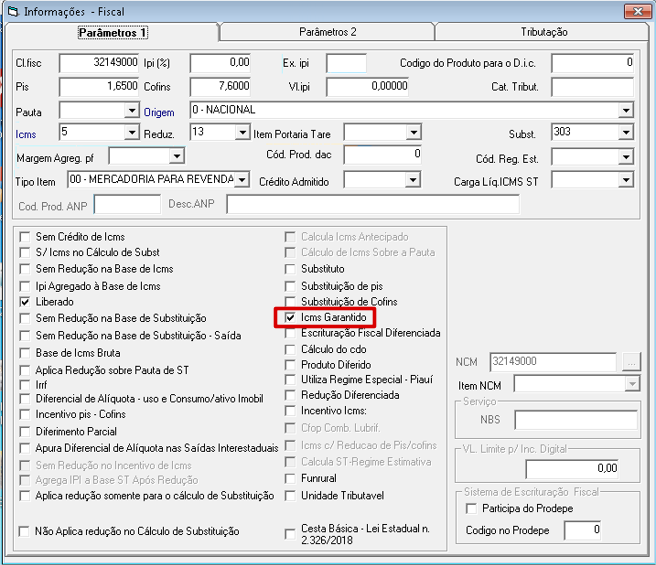Expand Carga Líq.ICMS ST dropdown
Image resolution: width=656 pixels, height=565 pixels.
[x=626, y=180]
